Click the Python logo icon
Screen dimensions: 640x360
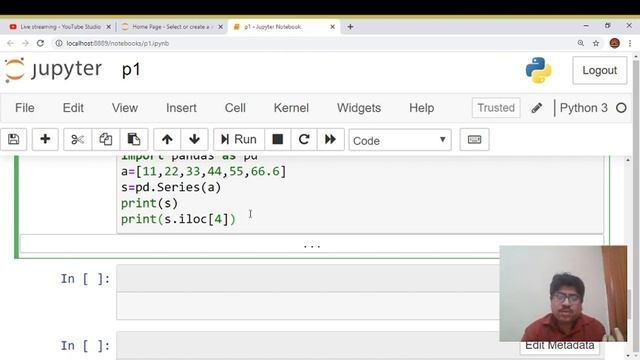point(538,70)
